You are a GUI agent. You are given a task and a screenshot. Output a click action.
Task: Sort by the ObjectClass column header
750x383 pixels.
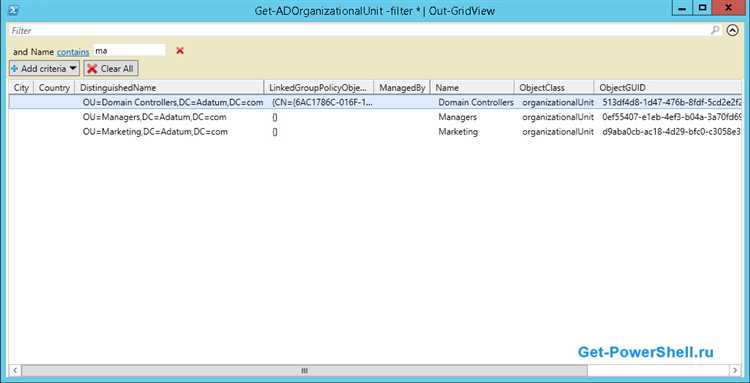point(553,88)
